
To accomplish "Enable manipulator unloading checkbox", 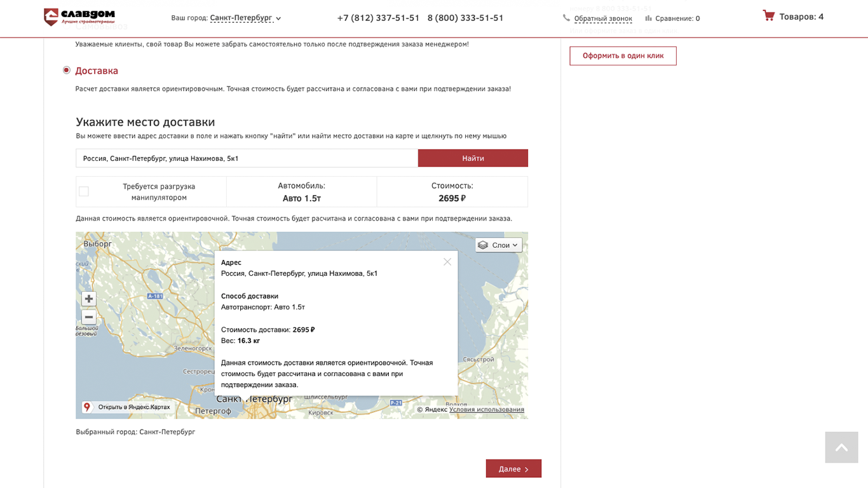I will 84,191.
